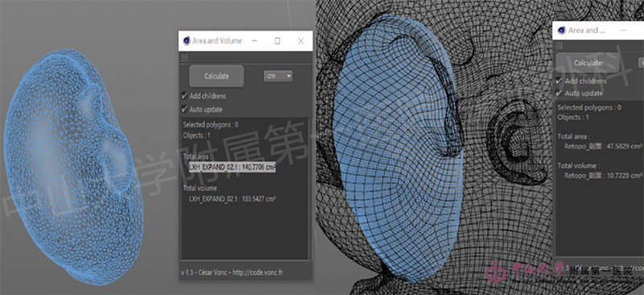The width and height of the screenshot is (644, 295).
Task: Minimize the left Area and Volume window
Action: tap(254, 41)
